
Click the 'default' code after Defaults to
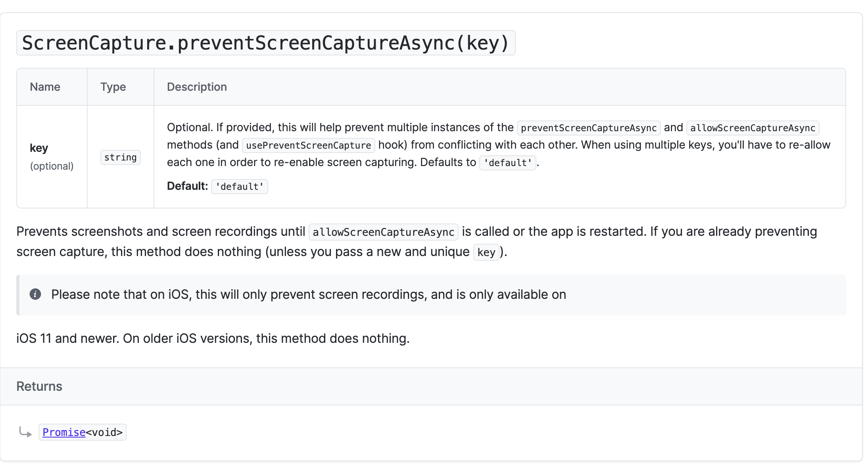click(x=507, y=163)
